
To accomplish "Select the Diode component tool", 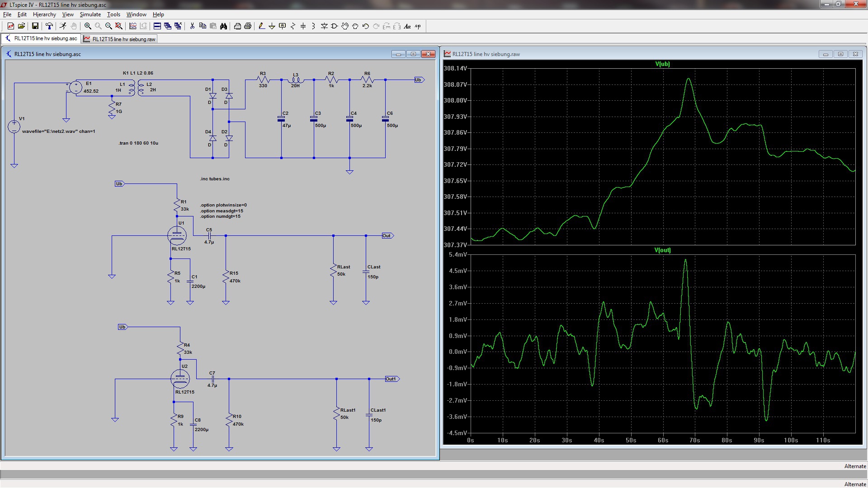I will tap(324, 26).
